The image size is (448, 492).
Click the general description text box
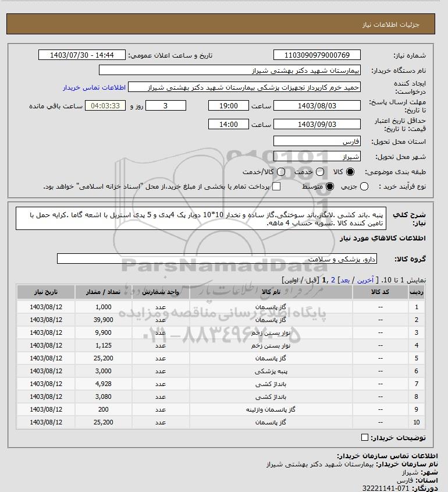201,218
